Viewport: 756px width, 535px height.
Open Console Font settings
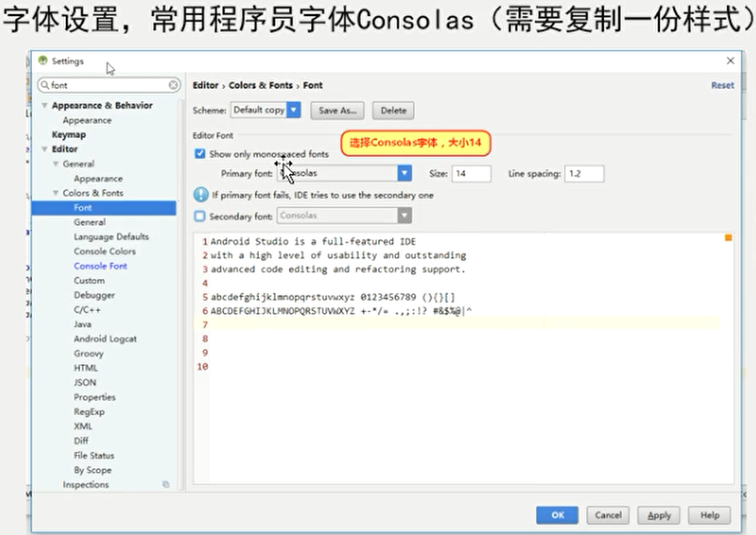pyautogui.click(x=101, y=266)
